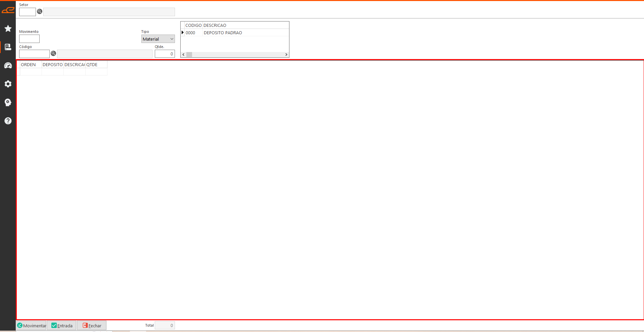Click the Código input field

coord(34,54)
